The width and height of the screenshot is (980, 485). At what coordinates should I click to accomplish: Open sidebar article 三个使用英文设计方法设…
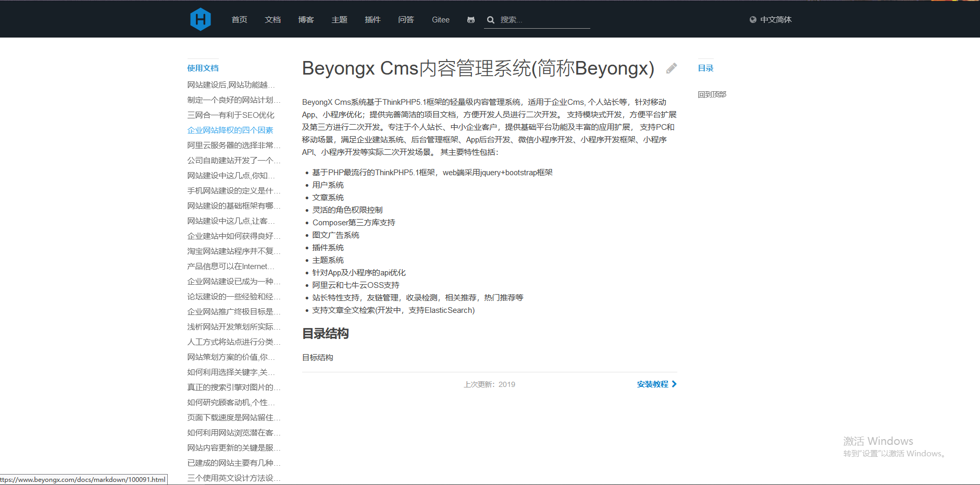click(x=234, y=478)
